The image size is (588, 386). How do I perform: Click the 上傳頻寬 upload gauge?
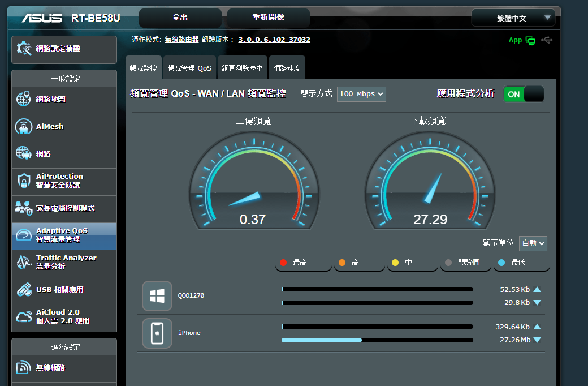[x=254, y=181]
